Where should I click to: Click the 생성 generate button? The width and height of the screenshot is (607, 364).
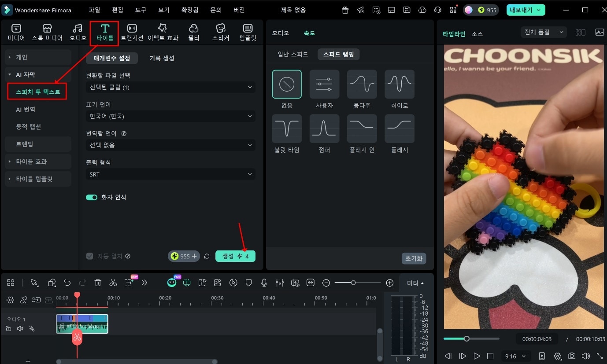point(235,256)
